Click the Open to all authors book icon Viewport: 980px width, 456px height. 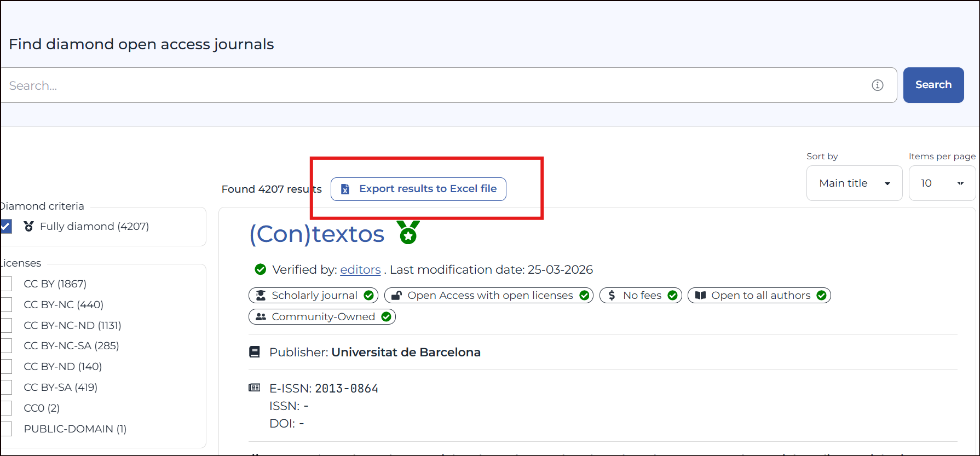tap(700, 296)
